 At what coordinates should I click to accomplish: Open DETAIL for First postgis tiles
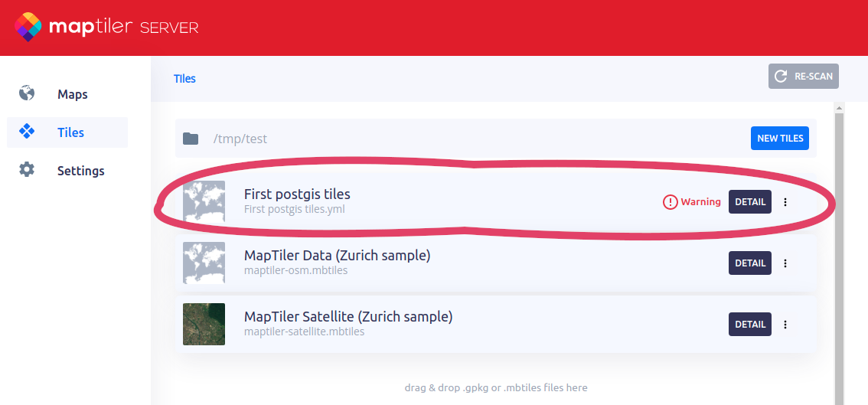(x=750, y=202)
